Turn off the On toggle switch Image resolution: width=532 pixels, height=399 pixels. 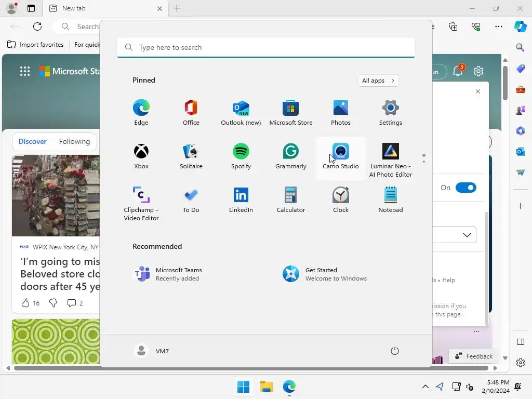(466, 188)
